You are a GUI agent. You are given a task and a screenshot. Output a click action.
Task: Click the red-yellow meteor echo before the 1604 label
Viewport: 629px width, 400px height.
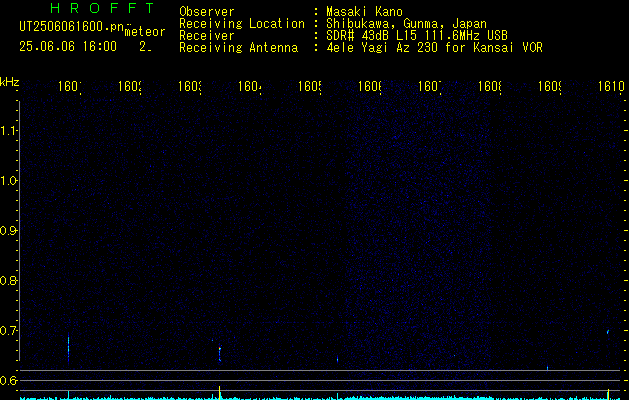219,353
